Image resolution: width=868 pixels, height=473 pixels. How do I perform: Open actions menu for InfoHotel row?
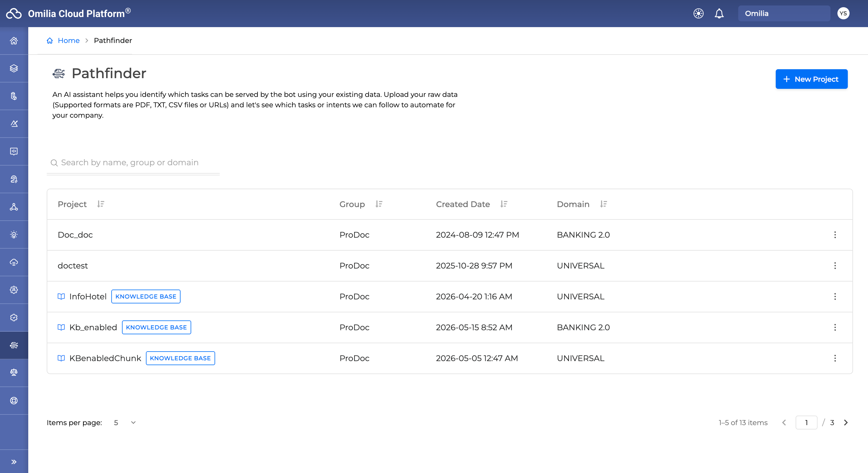835,296
